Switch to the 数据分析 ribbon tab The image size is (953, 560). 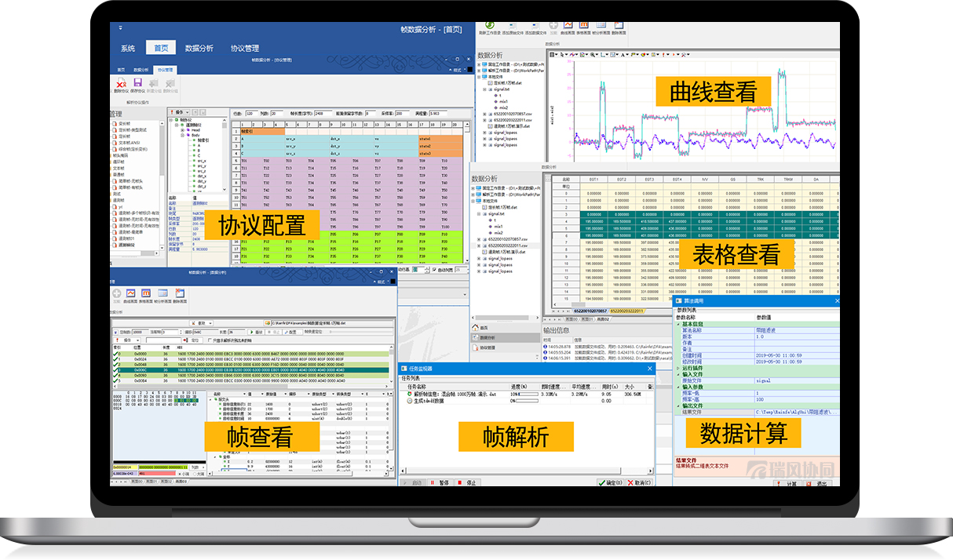click(x=199, y=48)
